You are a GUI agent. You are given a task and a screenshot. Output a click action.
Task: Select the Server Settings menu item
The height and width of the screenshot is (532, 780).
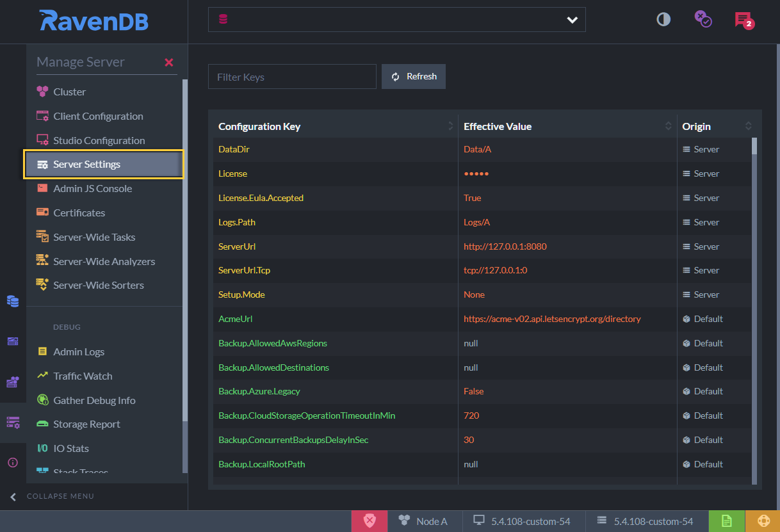(103, 165)
